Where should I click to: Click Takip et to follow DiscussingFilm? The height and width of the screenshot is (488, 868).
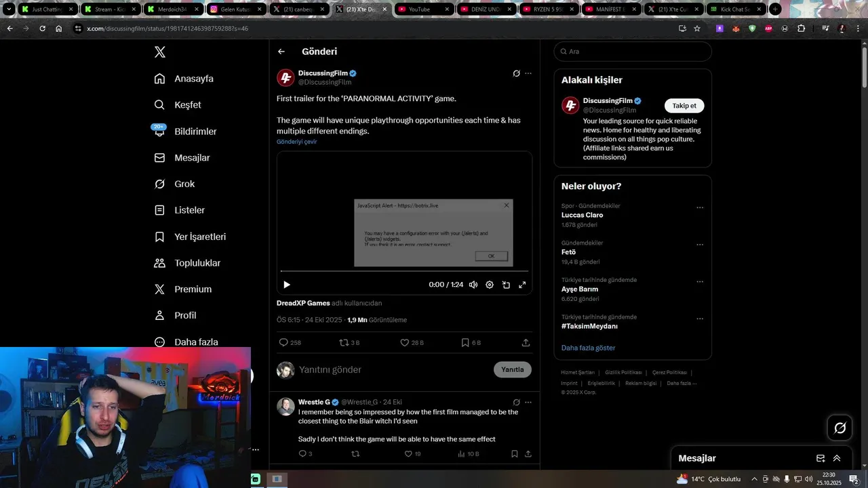(x=684, y=106)
